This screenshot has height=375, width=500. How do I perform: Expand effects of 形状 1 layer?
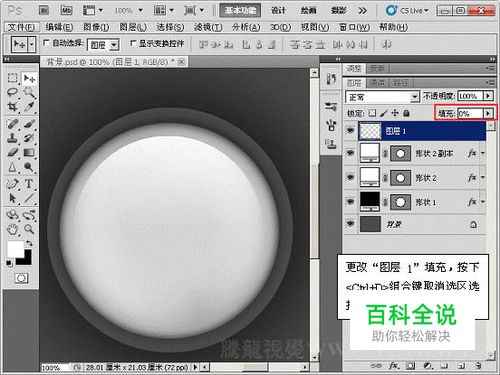coord(483,202)
